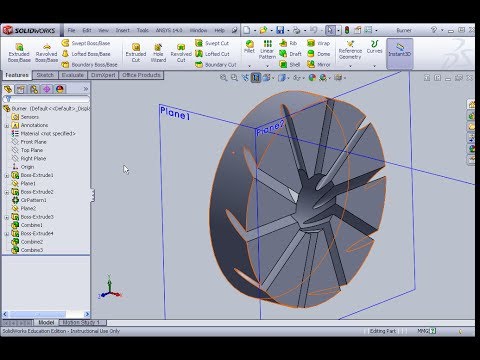This screenshot has width=480, height=360.
Task: Choose the Lofted Boss/Base tool
Action: click(x=86, y=54)
